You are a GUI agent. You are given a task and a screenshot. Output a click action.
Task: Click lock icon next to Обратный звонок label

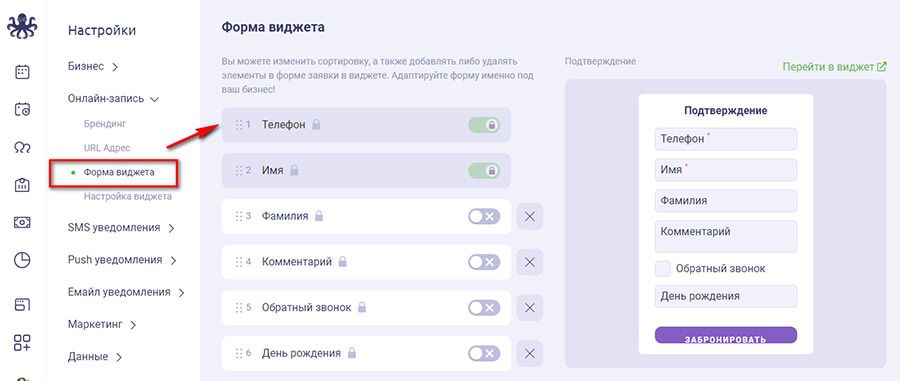(x=362, y=307)
